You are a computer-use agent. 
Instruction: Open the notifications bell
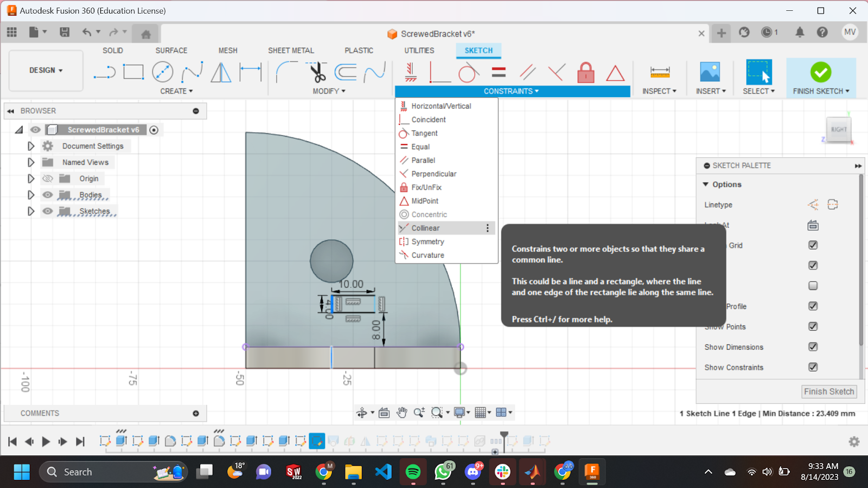click(800, 33)
